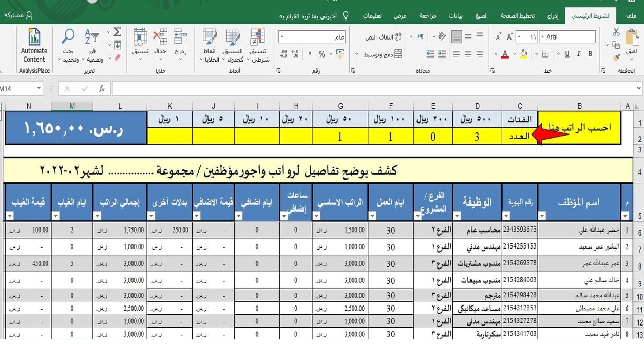Viewport: 644px width, 344px height.
Task: Open the number format combo box
Action: click(x=312, y=37)
